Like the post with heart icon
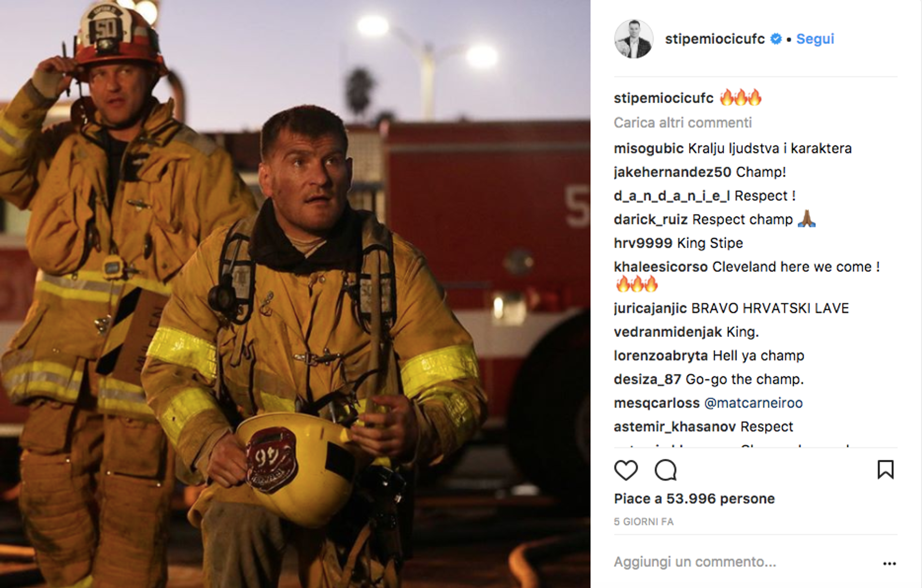The height and width of the screenshot is (588, 922). pyautogui.click(x=626, y=470)
